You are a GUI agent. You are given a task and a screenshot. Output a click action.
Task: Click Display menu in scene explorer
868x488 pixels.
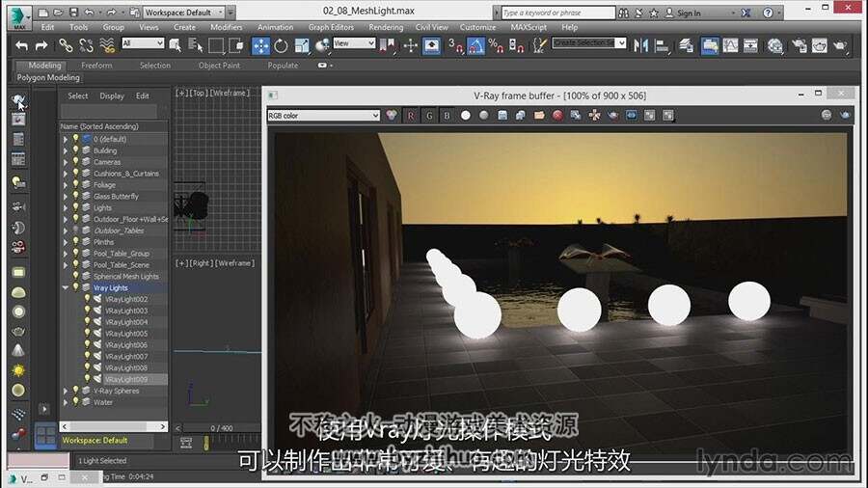[x=112, y=95]
